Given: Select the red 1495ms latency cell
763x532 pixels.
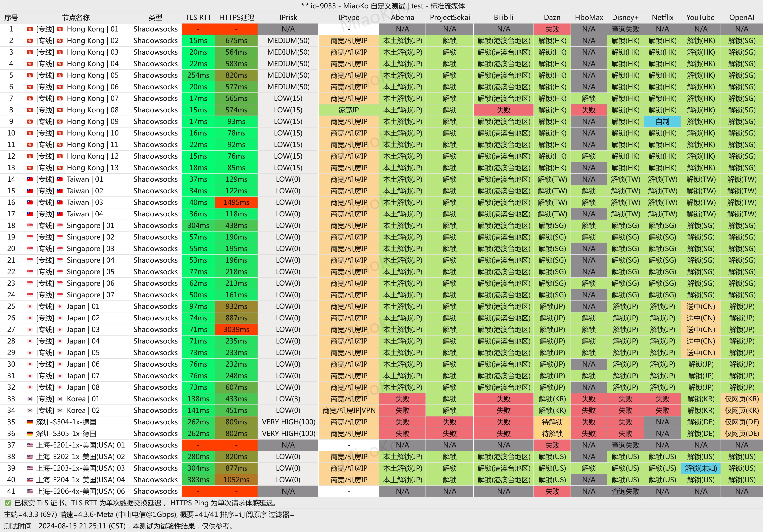Looking at the screenshot, I should (x=236, y=202).
